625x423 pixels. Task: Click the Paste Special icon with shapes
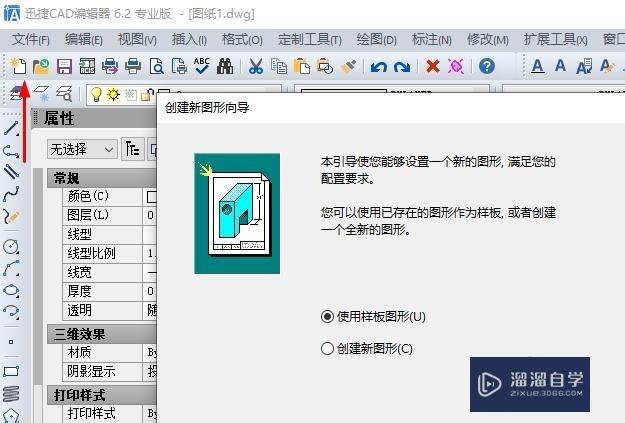(325, 66)
